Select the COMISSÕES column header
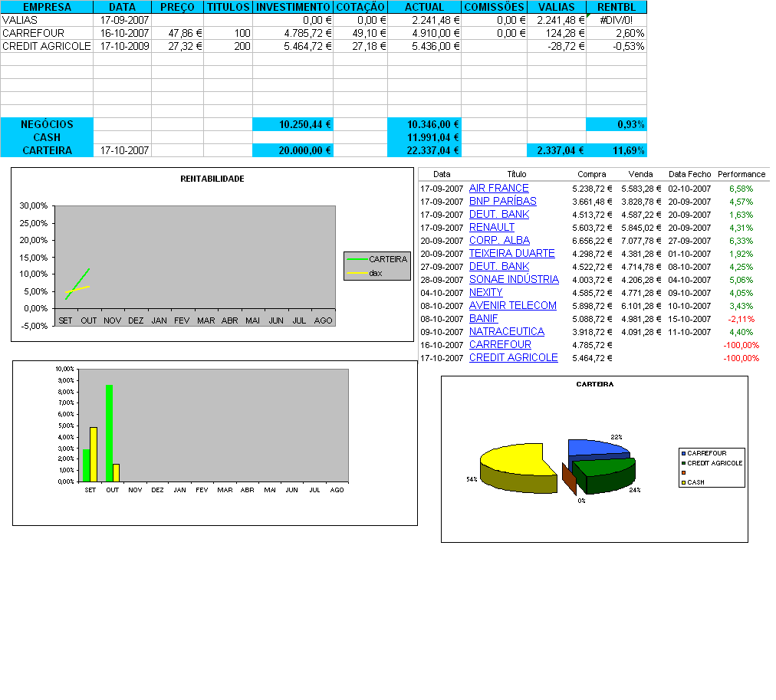 (x=495, y=7)
